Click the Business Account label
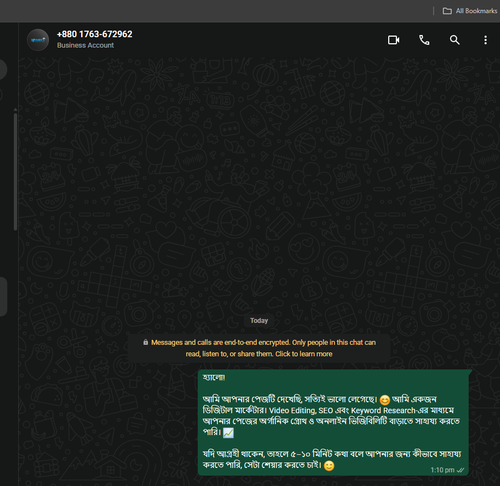500x486 pixels. pyautogui.click(x=85, y=45)
